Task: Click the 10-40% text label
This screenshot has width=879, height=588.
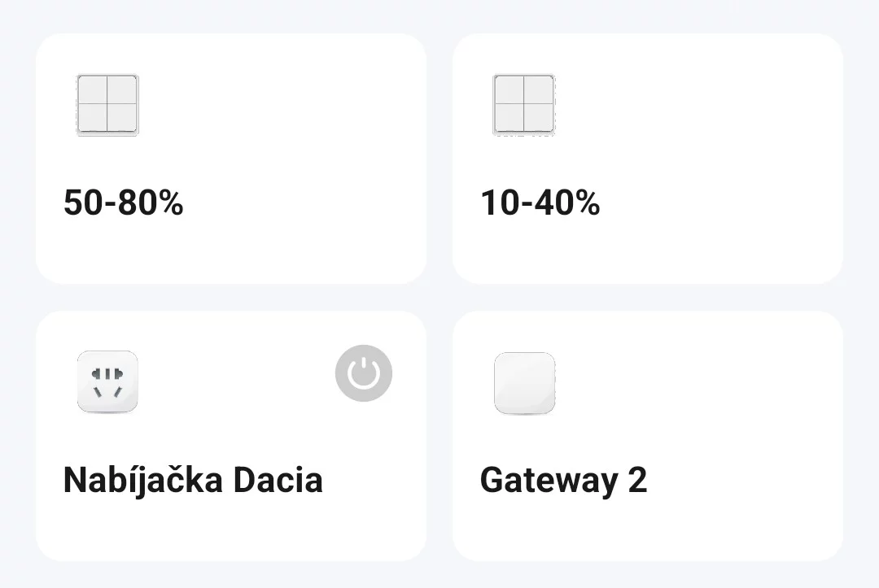Action: point(540,203)
